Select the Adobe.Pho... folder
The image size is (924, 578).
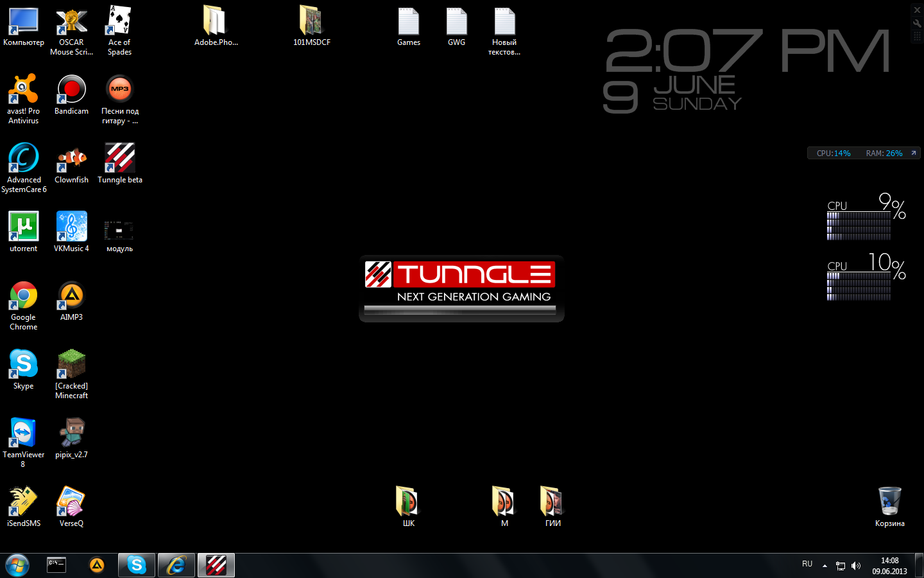tap(216, 27)
